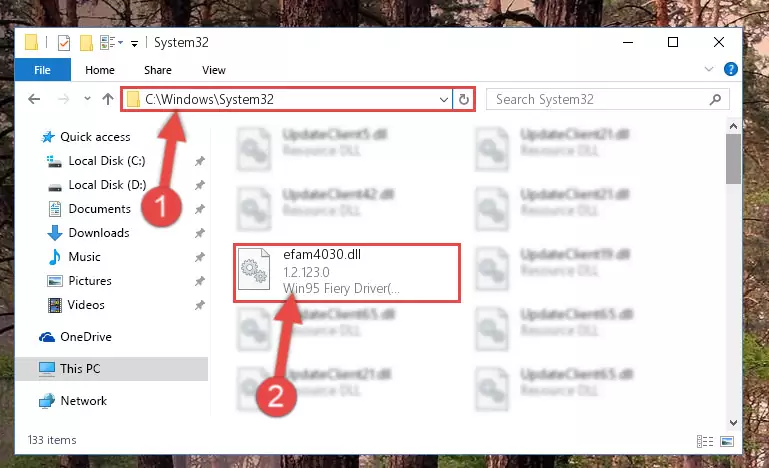Open the View ribbon tab
The image size is (769, 468).
[x=214, y=70]
